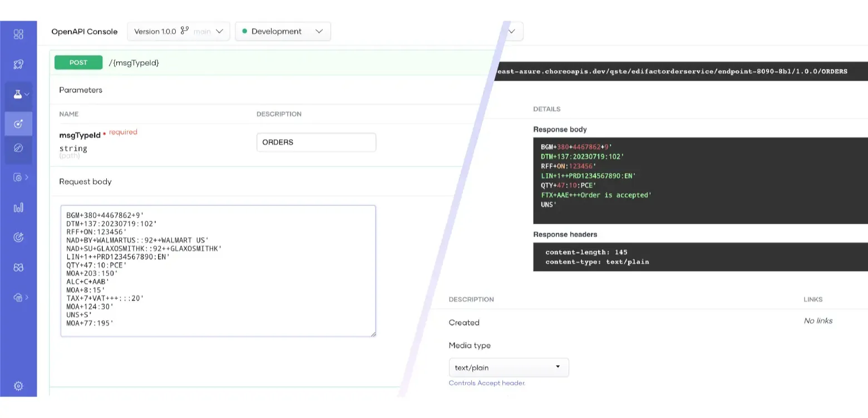This screenshot has width=868, height=418.
Task: Click the msgTypeId ORDERS input field
Action: [x=315, y=142]
